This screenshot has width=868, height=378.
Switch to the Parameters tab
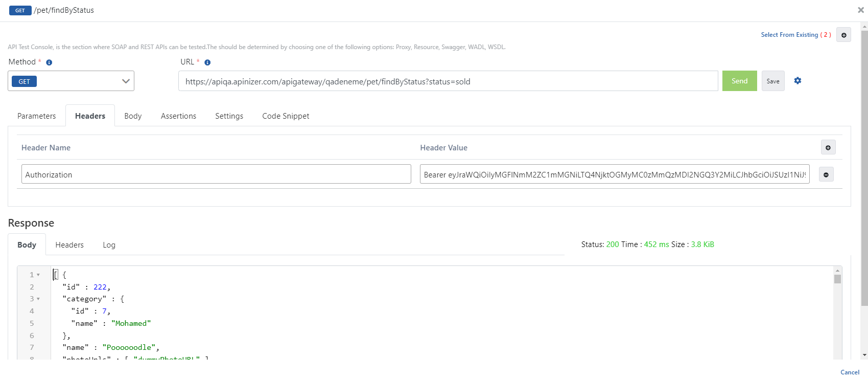(x=36, y=116)
